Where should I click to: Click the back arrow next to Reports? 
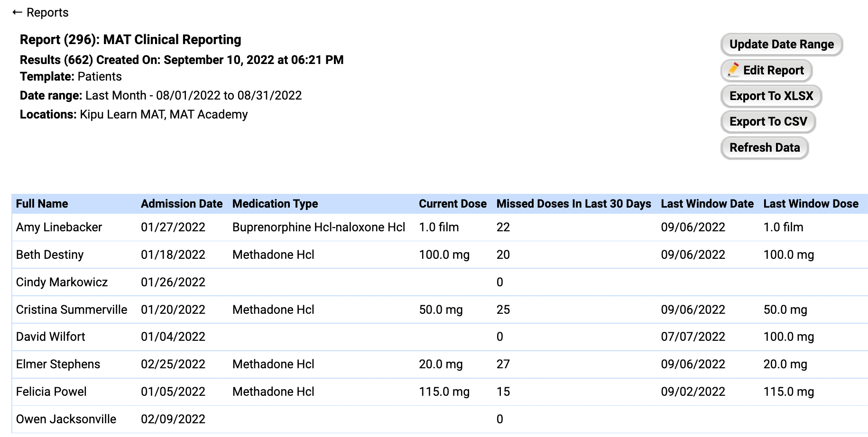17,12
